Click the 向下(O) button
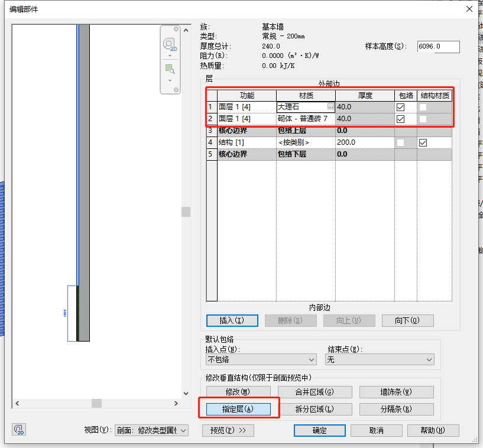Image resolution: width=483 pixels, height=448 pixels. coord(407,320)
